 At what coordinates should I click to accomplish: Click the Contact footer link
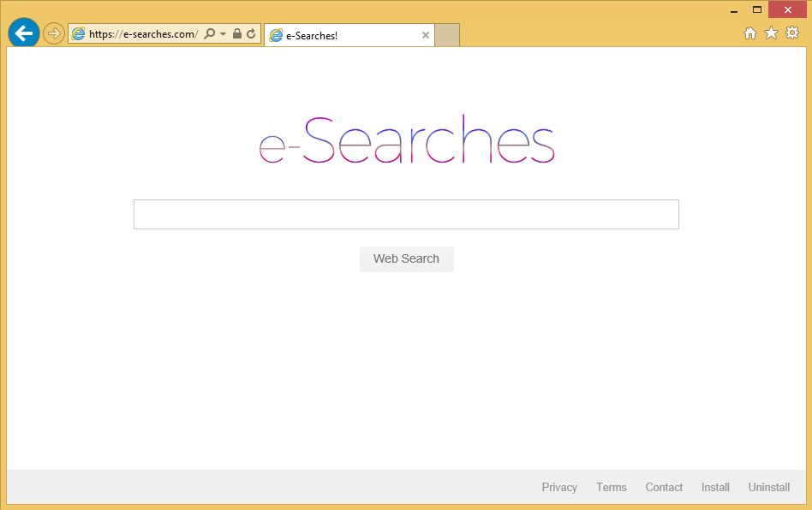click(x=664, y=487)
